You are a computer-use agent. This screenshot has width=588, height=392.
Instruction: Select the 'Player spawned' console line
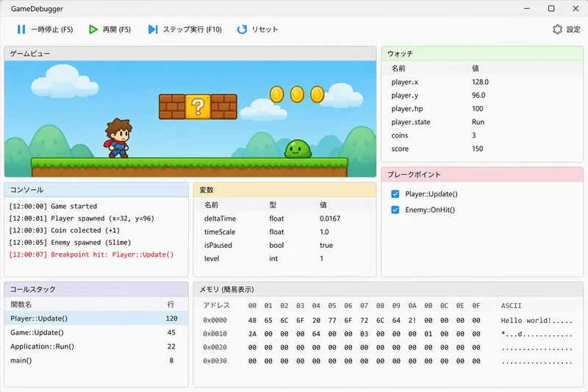click(x=82, y=218)
